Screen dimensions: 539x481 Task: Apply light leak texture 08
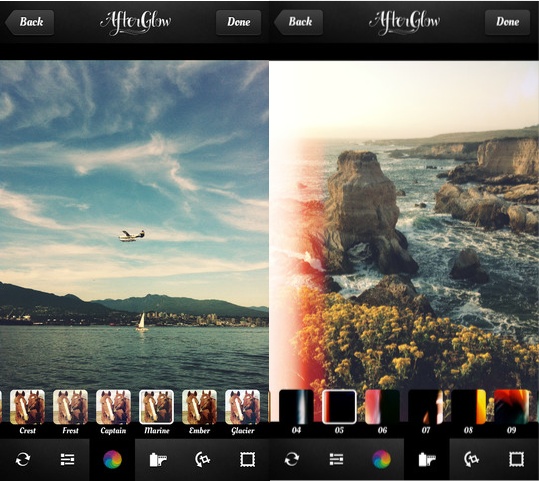(469, 407)
